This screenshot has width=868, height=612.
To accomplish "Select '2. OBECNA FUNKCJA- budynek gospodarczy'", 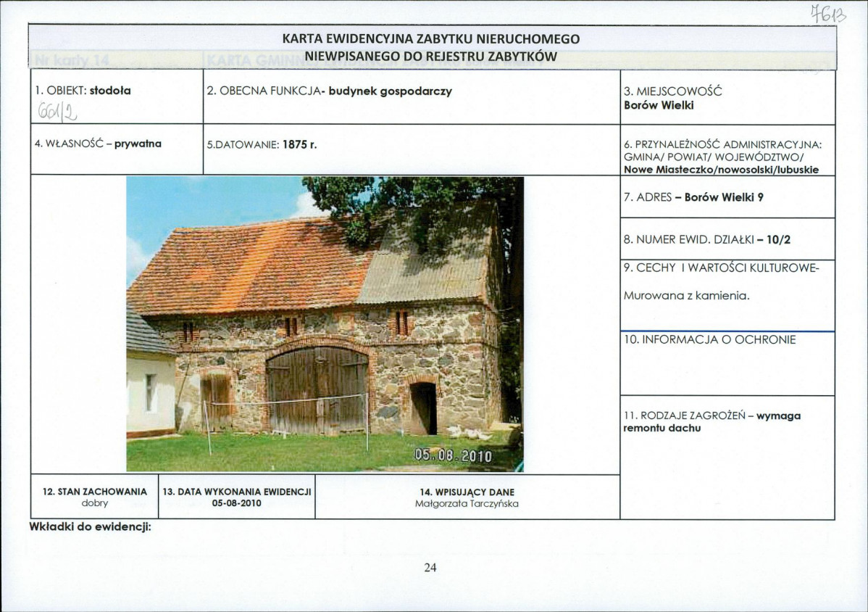I will 330,91.
